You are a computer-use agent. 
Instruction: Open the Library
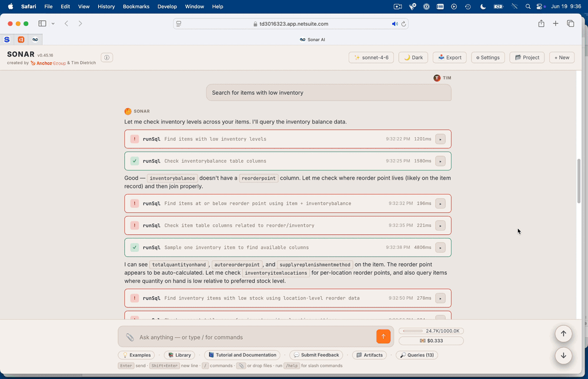point(179,355)
